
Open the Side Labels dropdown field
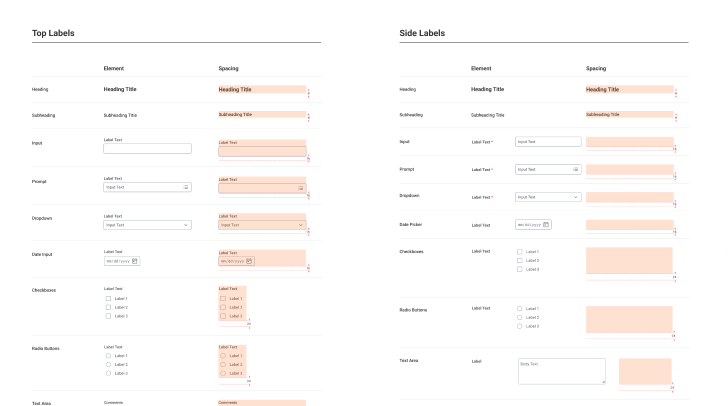pos(548,197)
